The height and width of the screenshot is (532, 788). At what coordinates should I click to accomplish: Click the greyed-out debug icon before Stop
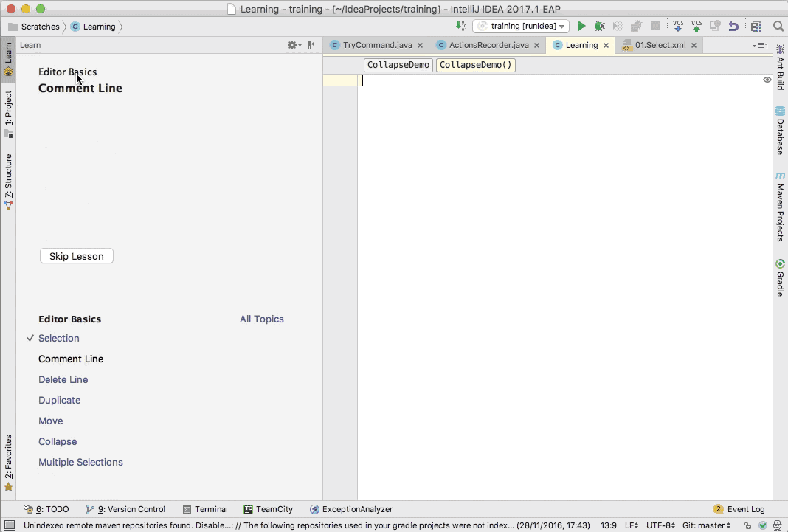point(637,26)
